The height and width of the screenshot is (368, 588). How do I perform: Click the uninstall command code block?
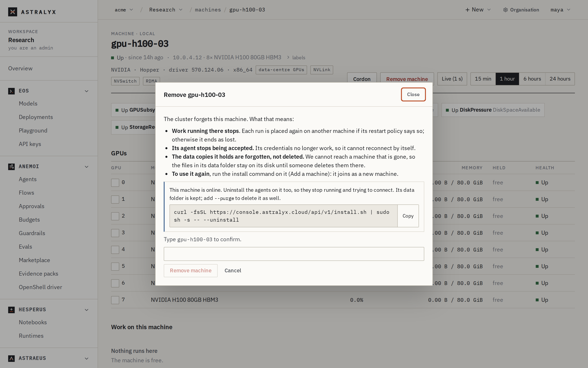click(283, 216)
